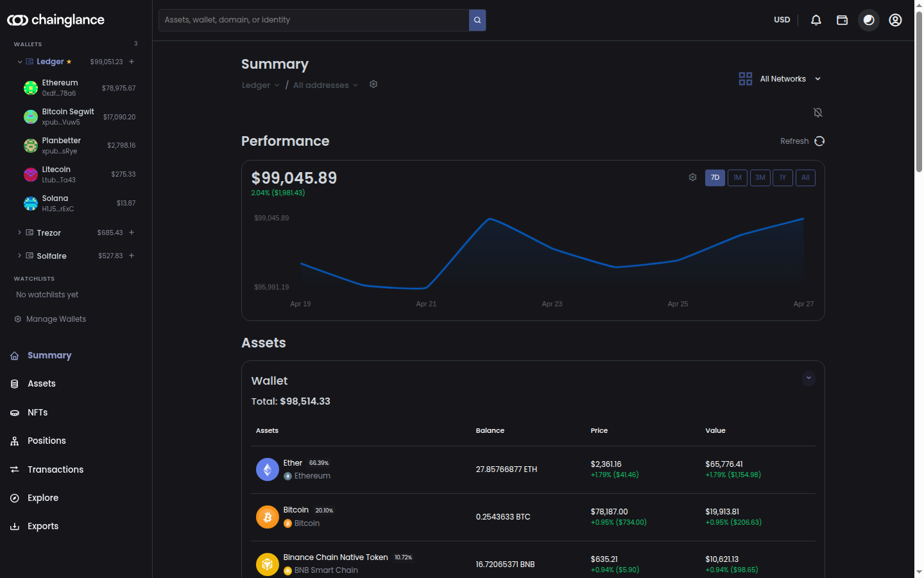Sort by Assets column header
Image resolution: width=924 pixels, height=578 pixels.
click(x=268, y=431)
